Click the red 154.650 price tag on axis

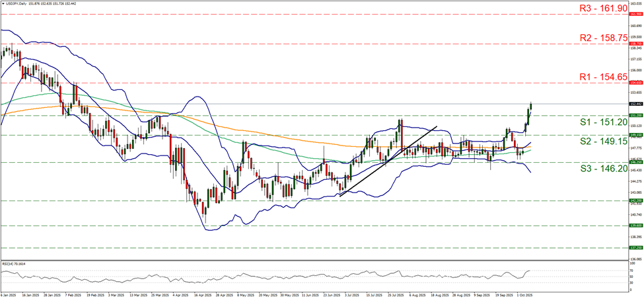point(635,83)
